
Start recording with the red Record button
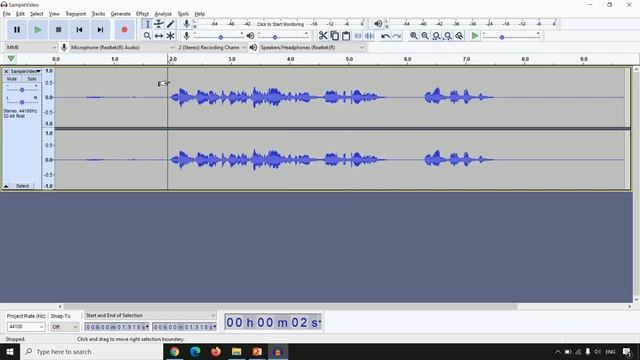pyautogui.click(x=124, y=30)
